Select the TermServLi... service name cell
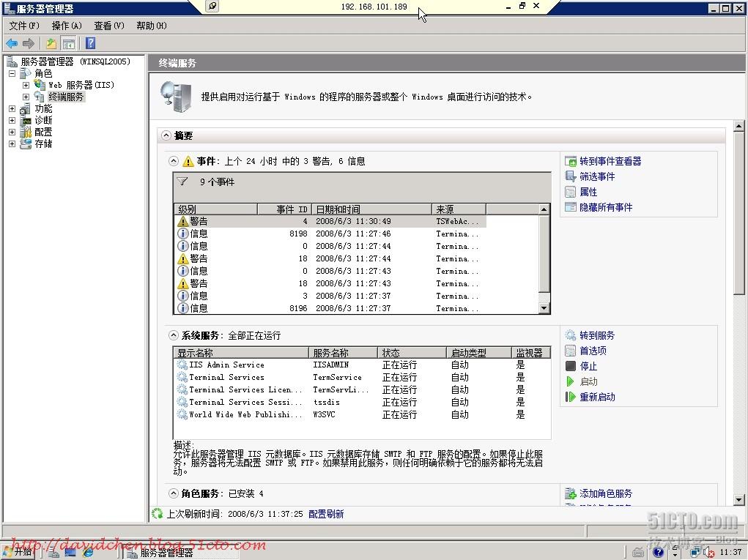Viewport: 748px width, 560px height. pyautogui.click(x=341, y=389)
